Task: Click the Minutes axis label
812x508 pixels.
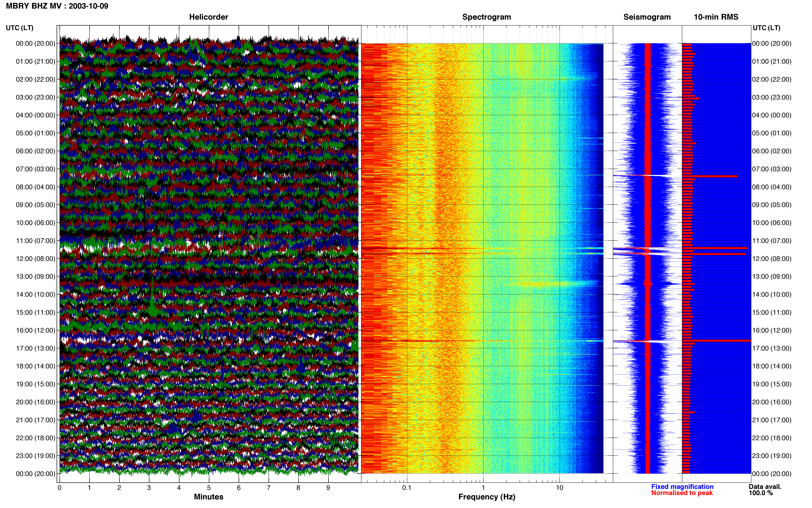Action: [209, 497]
